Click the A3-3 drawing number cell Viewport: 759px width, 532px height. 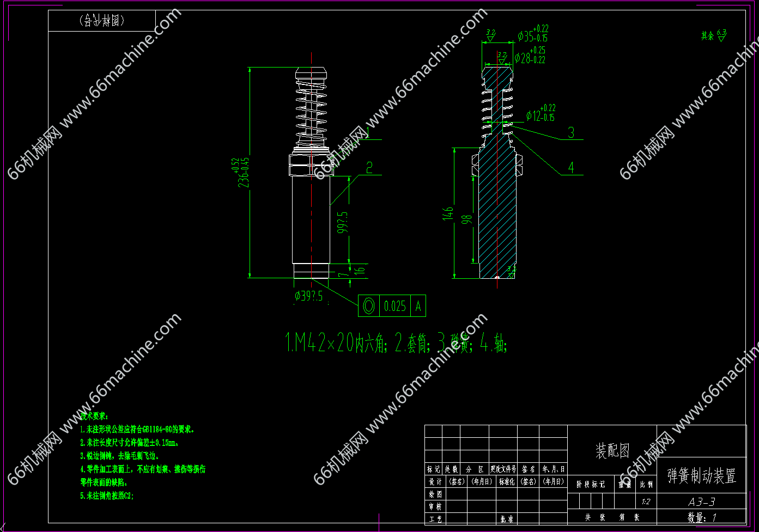pos(701,502)
